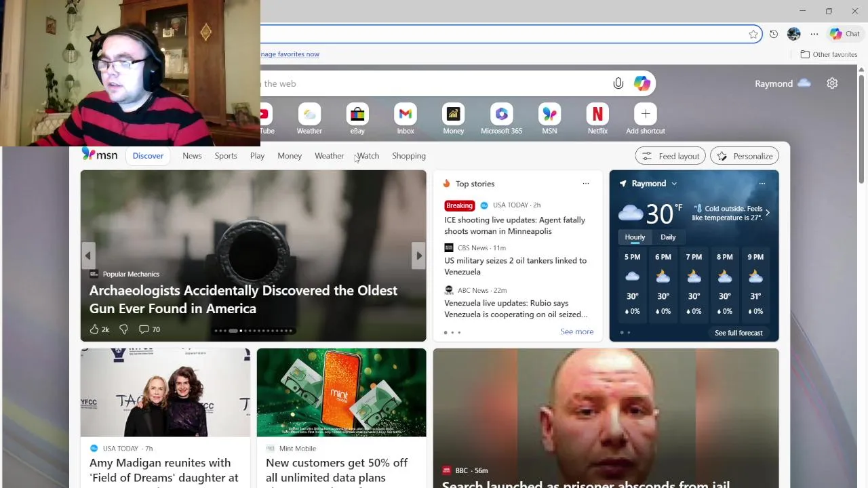Select Daily forecast view
Viewport: 868px width, 488px height.
668,237
